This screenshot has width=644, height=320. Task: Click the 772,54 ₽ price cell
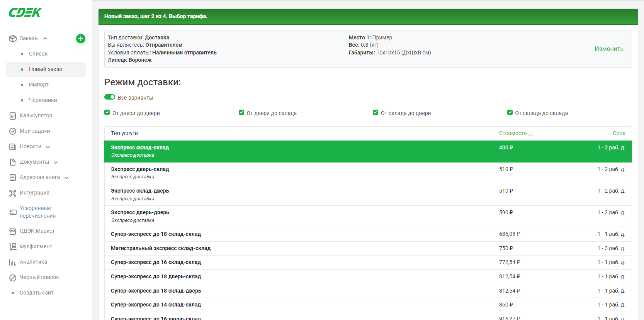click(510, 262)
